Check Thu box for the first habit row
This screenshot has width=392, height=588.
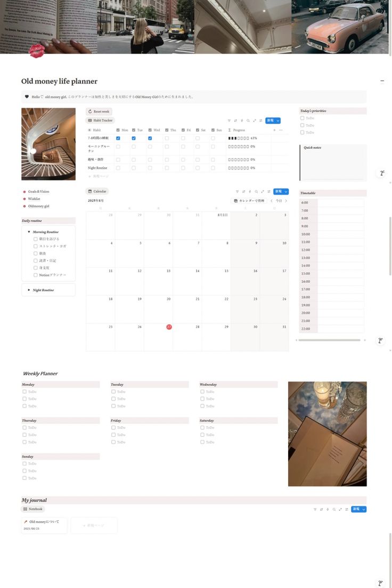click(167, 138)
